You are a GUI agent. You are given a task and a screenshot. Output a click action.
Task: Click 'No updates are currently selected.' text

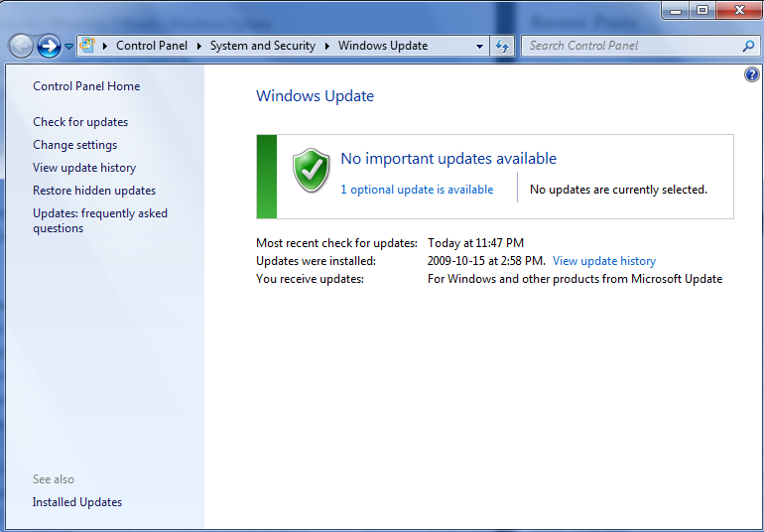click(618, 190)
